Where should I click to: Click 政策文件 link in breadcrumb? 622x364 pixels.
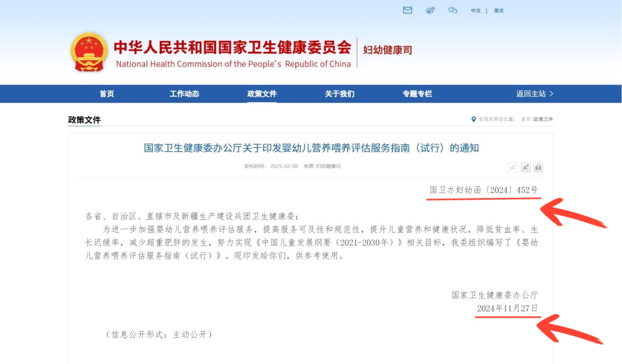[543, 119]
